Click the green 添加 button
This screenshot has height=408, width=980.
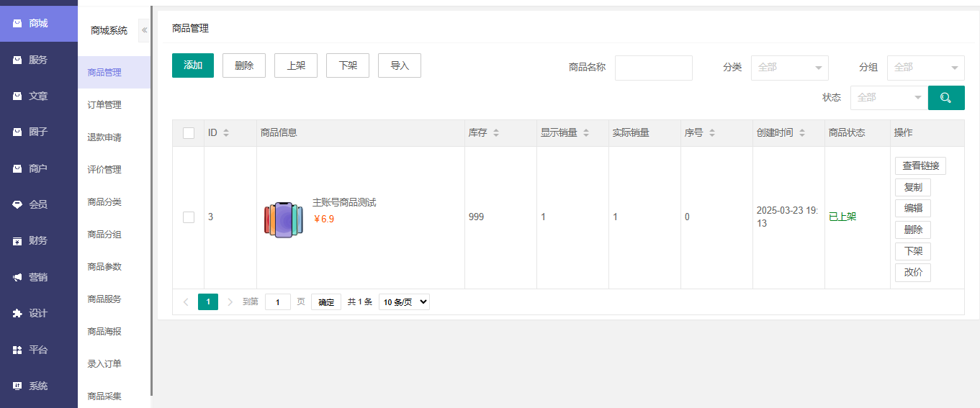193,65
